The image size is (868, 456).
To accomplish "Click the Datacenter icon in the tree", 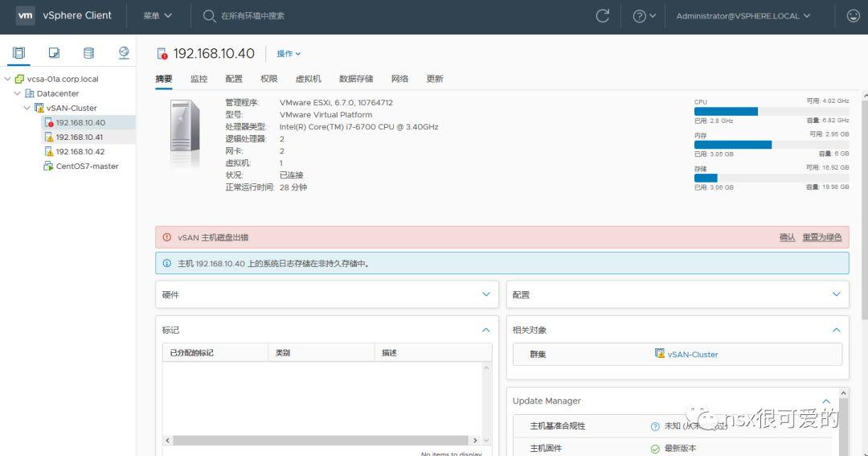I will (x=30, y=93).
